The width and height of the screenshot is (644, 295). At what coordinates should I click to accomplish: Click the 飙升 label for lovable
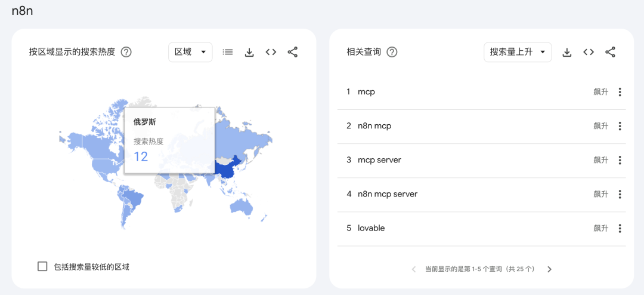coord(600,228)
